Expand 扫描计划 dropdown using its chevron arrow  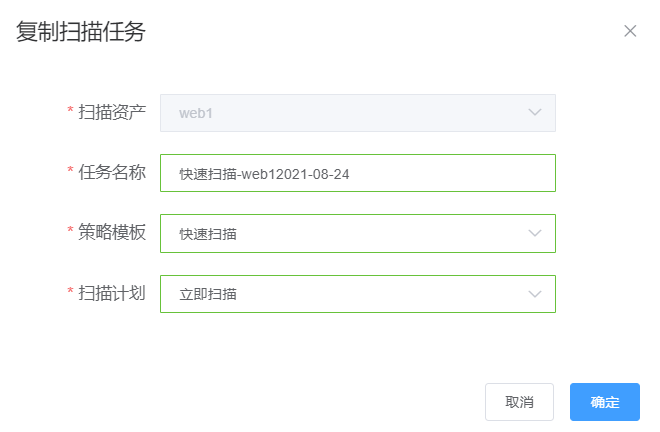(535, 294)
